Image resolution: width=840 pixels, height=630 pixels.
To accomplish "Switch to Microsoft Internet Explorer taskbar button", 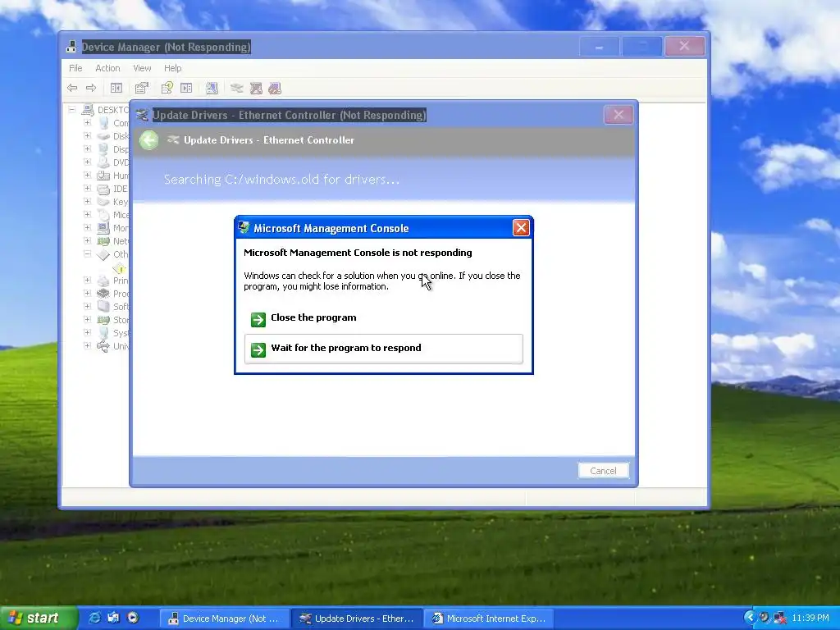I will pos(489,619).
